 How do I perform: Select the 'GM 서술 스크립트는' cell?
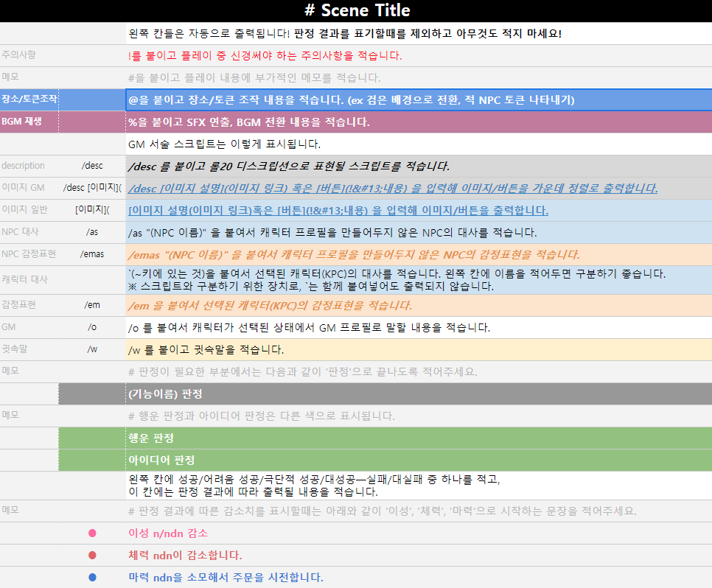pyautogui.click(x=419, y=144)
